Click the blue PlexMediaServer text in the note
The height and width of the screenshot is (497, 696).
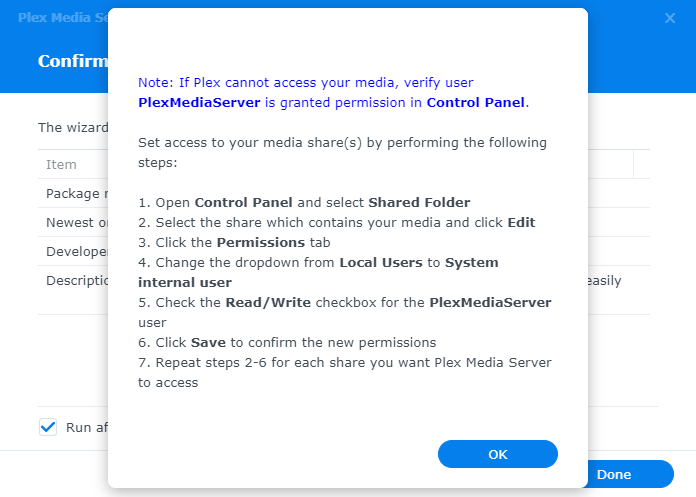click(x=199, y=103)
